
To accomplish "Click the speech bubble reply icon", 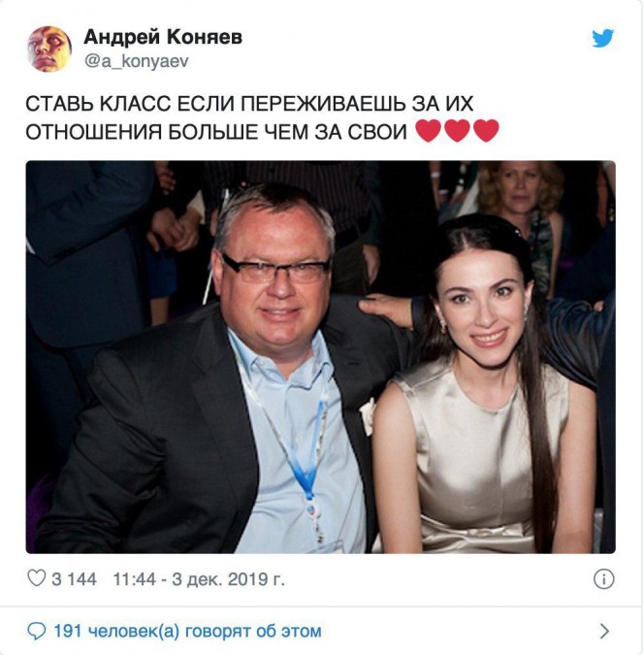I will pyautogui.click(x=36, y=631).
